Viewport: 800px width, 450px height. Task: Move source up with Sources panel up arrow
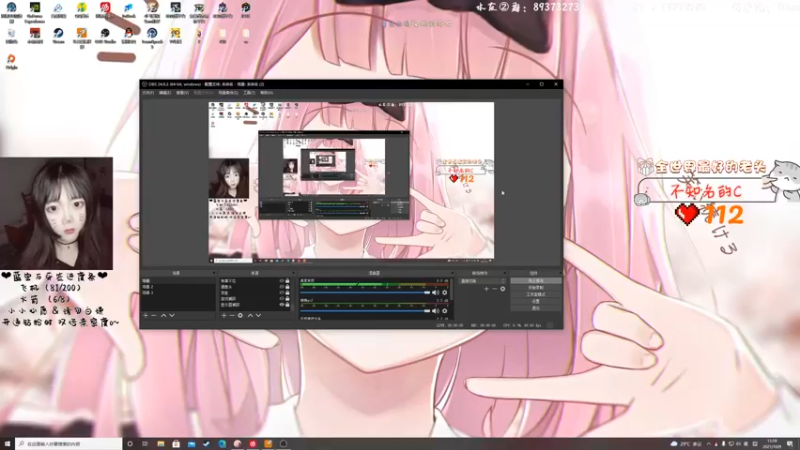[x=250, y=315]
